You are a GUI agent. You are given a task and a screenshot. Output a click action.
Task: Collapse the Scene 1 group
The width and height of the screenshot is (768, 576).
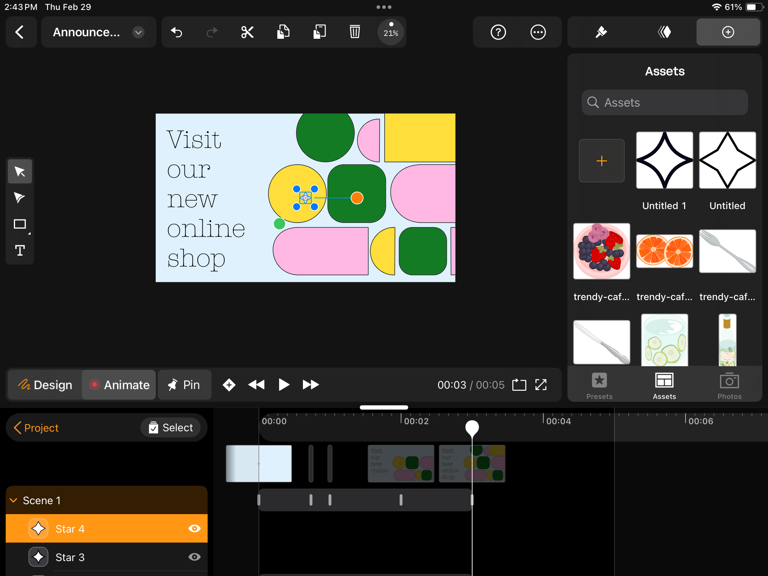point(14,501)
